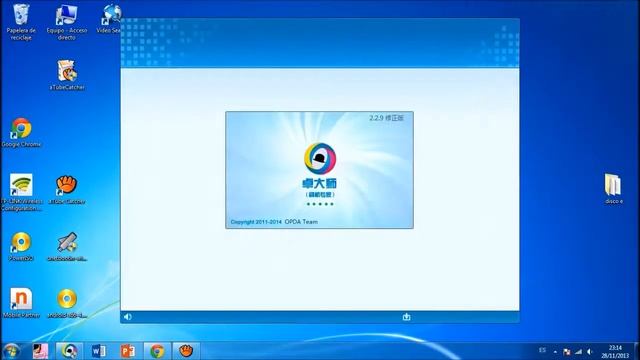The height and width of the screenshot is (360, 640).
Task: Select the unetbootin USB drive desktop icon
Action: [67, 246]
